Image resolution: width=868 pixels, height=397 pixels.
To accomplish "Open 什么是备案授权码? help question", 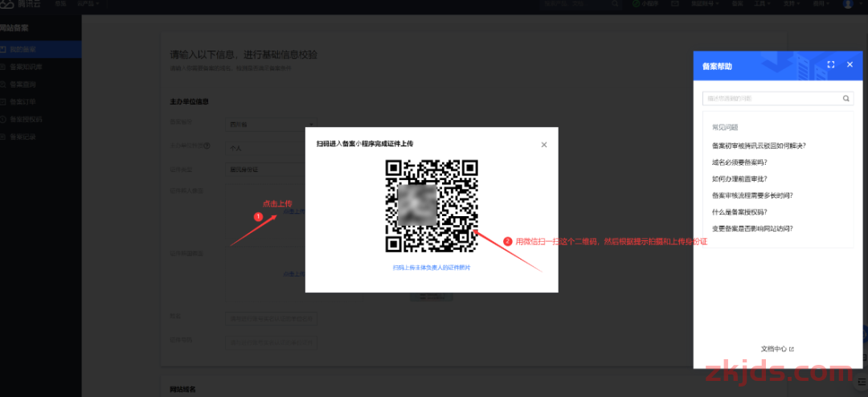I will pyautogui.click(x=739, y=211).
